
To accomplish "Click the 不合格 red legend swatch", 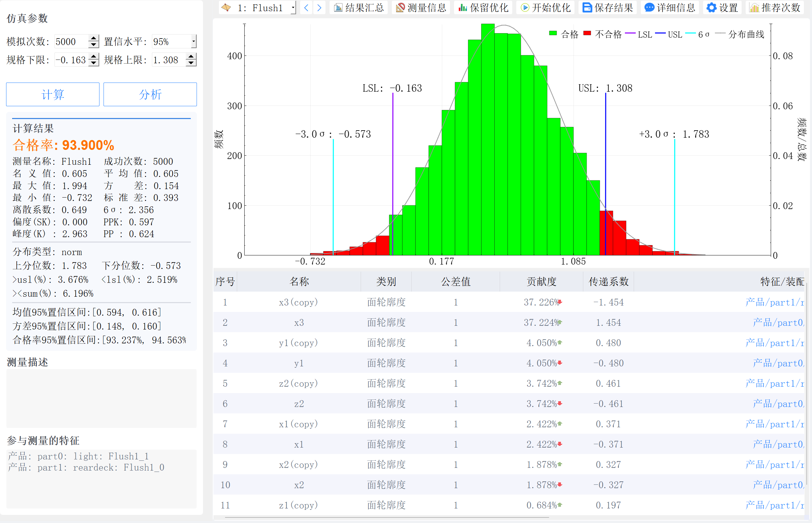I will pos(587,33).
